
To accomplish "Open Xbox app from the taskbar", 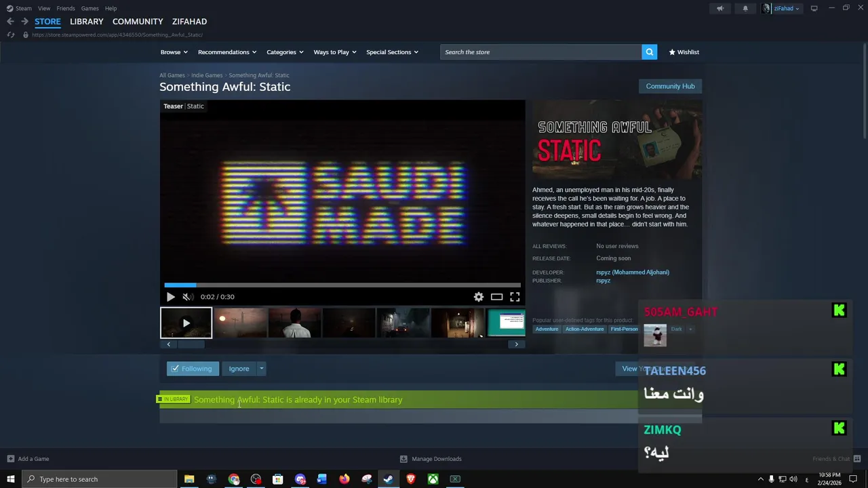I will [x=433, y=479].
